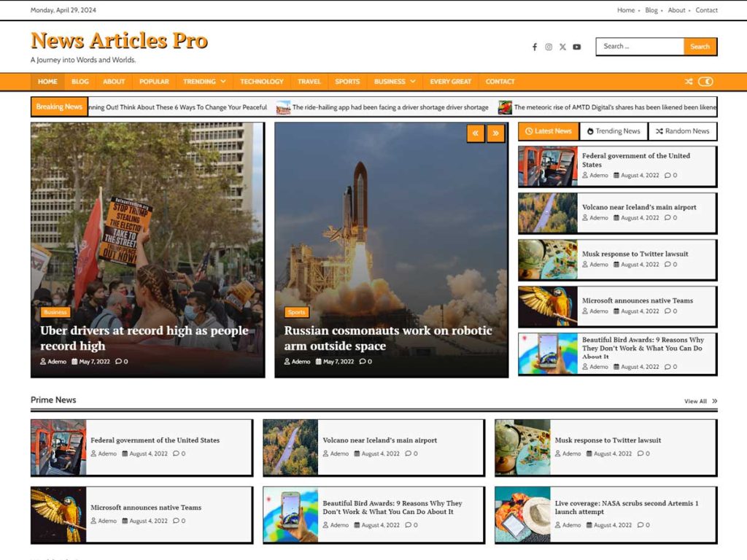The height and width of the screenshot is (560, 747).
Task: Open Beautiful Bird Awards article in sidebar
Action: click(x=643, y=348)
